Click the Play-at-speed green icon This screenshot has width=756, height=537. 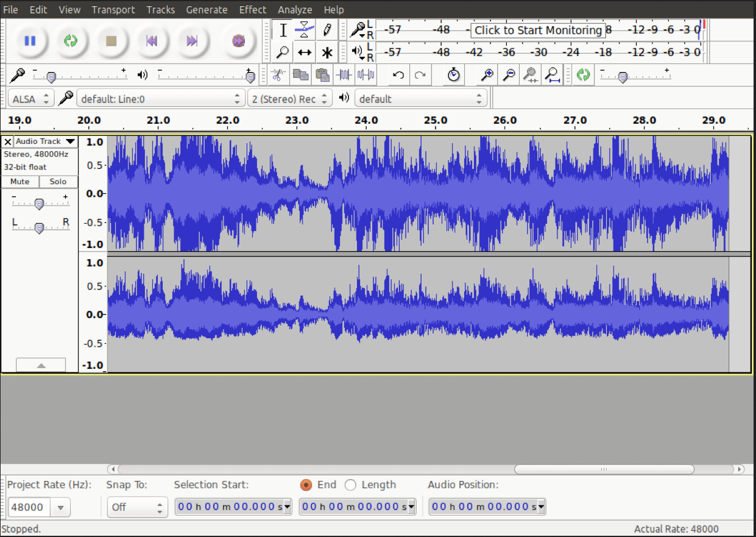tap(584, 75)
